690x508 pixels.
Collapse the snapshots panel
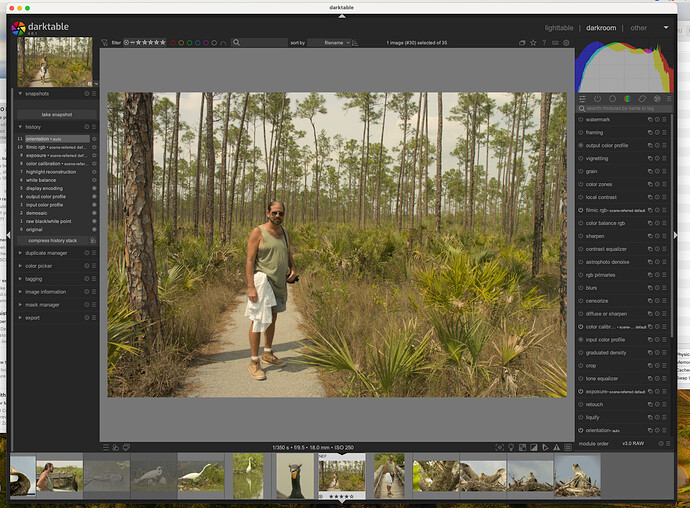20,94
